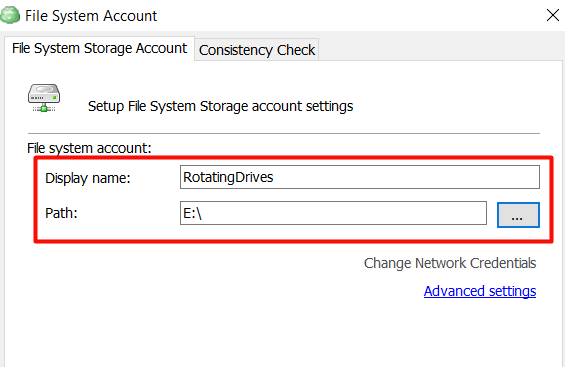Open the Advanced settings link
Screen dimensions: 565x367
click(480, 291)
